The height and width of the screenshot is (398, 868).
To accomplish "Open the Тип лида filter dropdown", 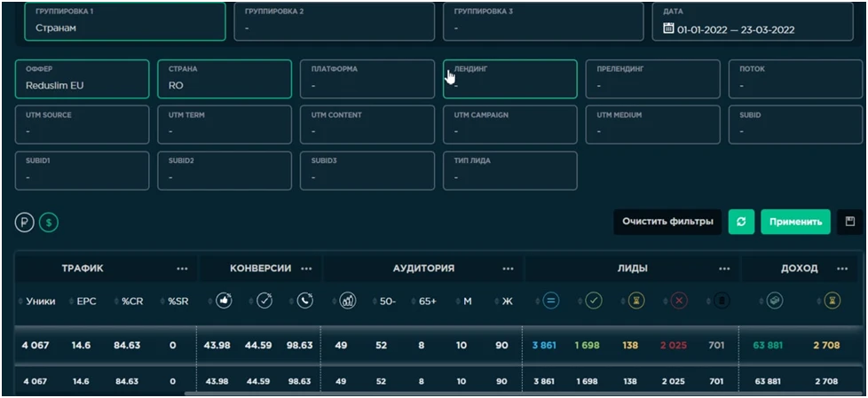I will (510, 171).
